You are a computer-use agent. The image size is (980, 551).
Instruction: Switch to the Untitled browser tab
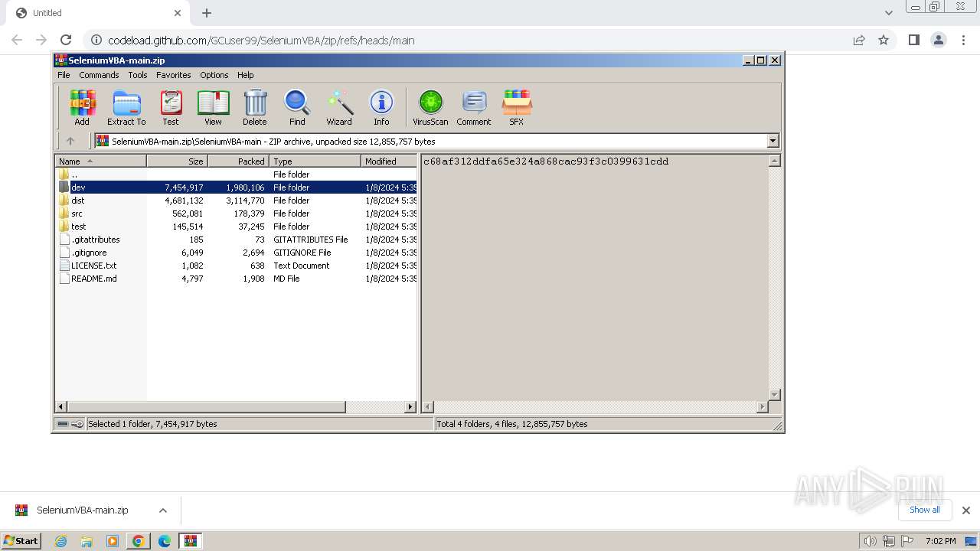pyautogui.click(x=96, y=13)
